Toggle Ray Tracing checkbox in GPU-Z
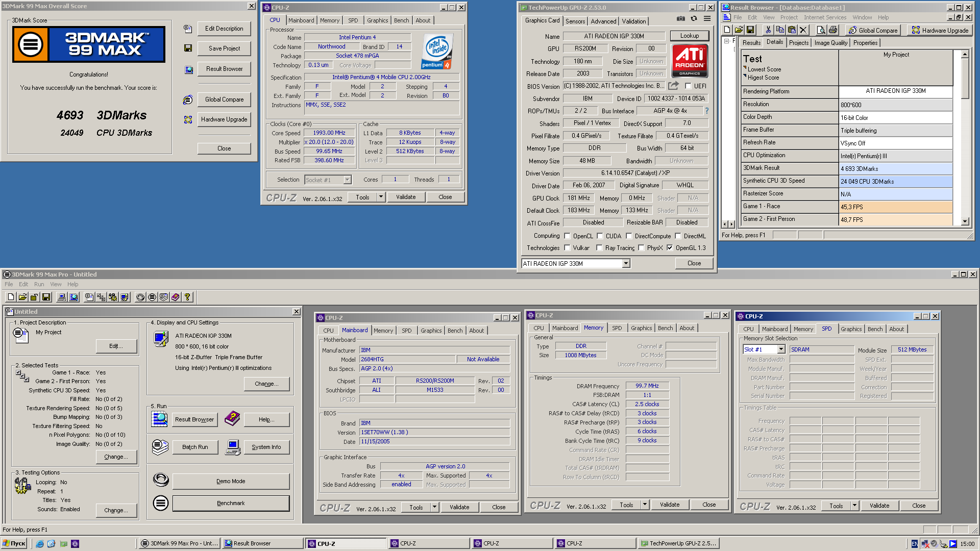The image size is (980, 551). pyautogui.click(x=600, y=248)
